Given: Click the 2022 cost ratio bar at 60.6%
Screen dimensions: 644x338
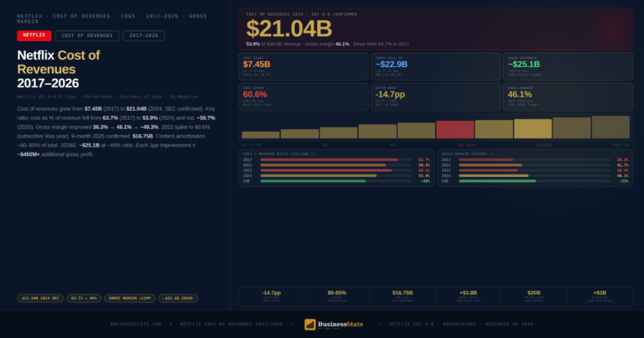Looking at the screenshot, I should click(325, 170).
